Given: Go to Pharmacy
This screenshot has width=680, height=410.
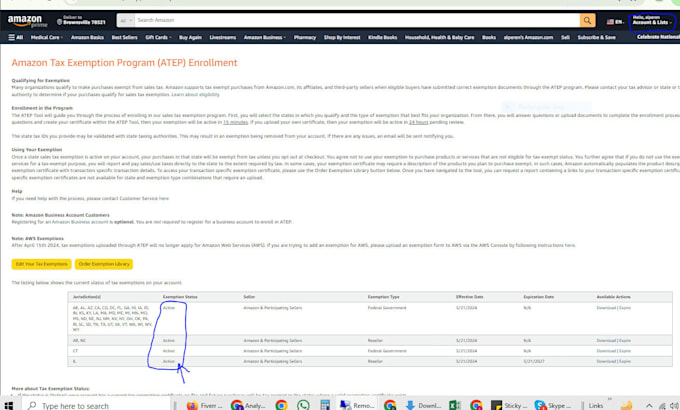Looking at the screenshot, I should coord(305,37).
